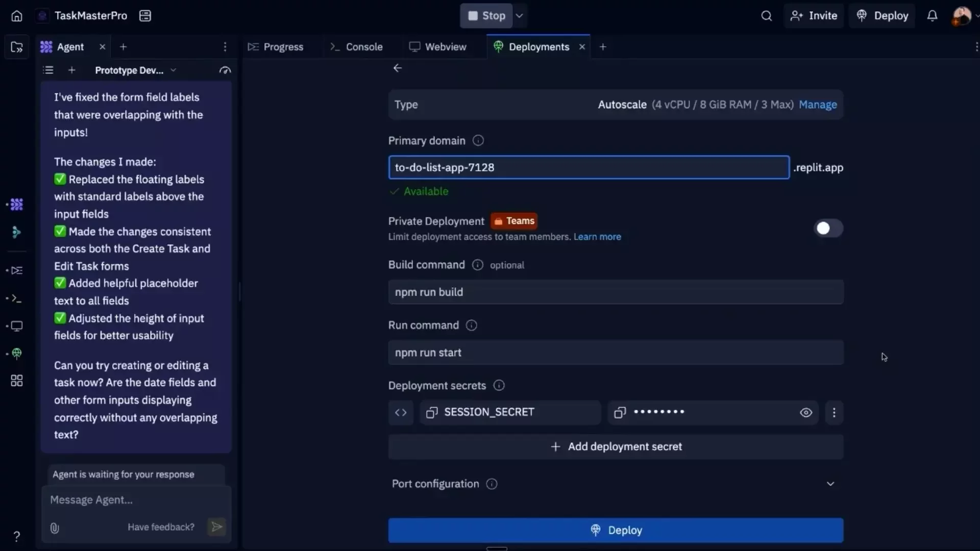Open notifications via the bell icon

point(932,16)
